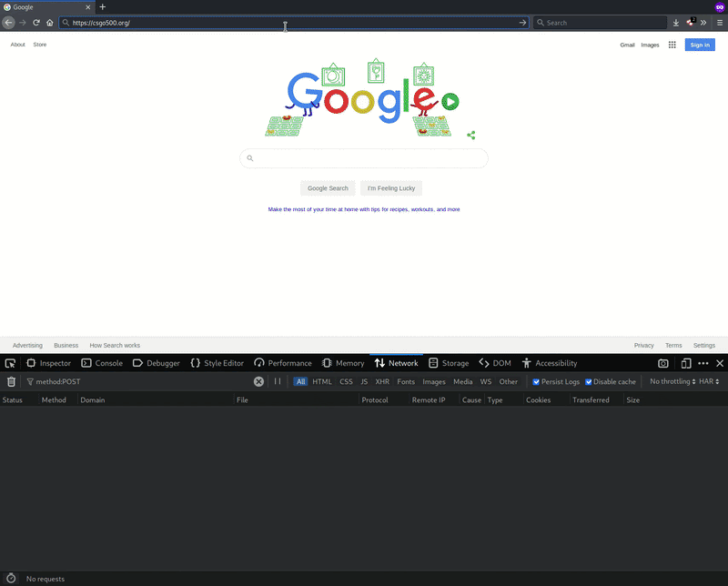This screenshot has width=728, height=586.
Task: Filter requests by WS
Action: (x=486, y=381)
